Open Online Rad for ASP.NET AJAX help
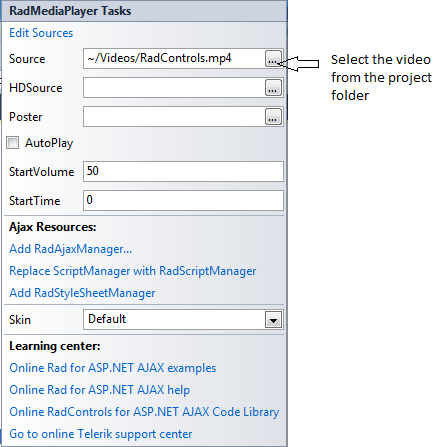 [99, 390]
